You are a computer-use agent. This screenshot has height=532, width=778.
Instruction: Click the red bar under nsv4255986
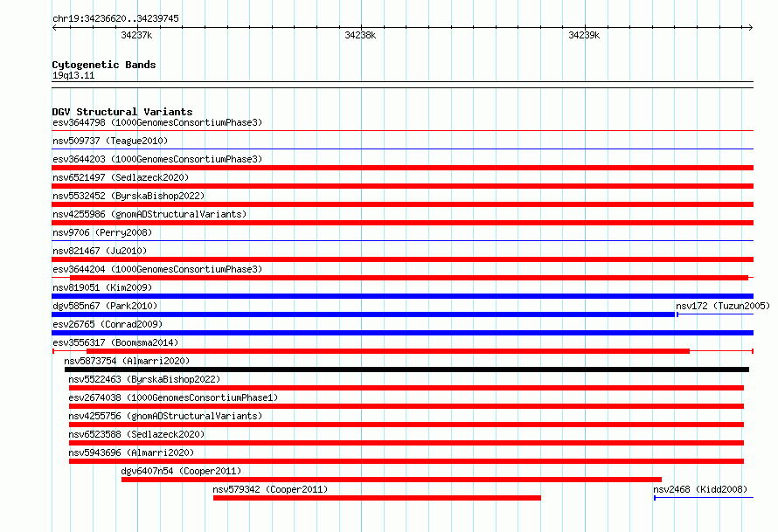pyautogui.click(x=402, y=223)
